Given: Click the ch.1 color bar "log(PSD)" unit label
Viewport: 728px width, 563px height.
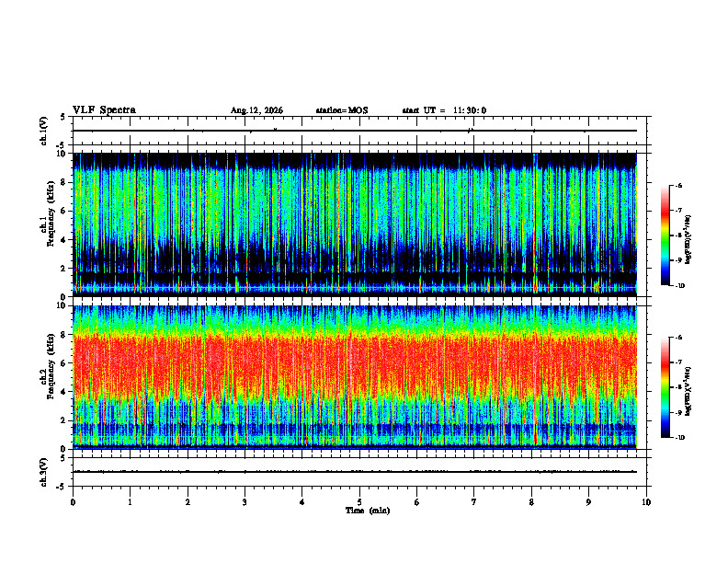Looking at the screenshot, I should coord(688,240).
